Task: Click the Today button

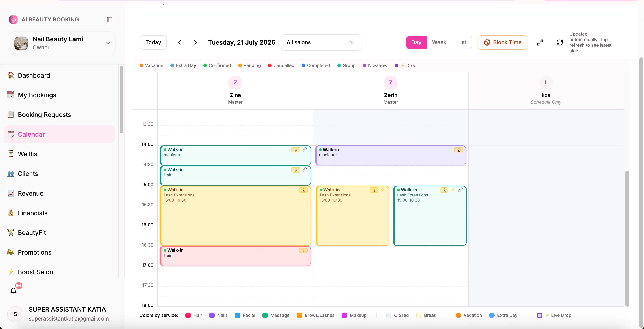Action: pyautogui.click(x=153, y=42)
